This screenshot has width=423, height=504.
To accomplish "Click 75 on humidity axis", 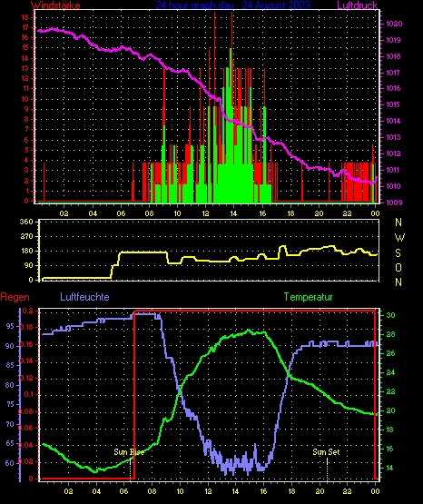I will (x=10, y=404).
